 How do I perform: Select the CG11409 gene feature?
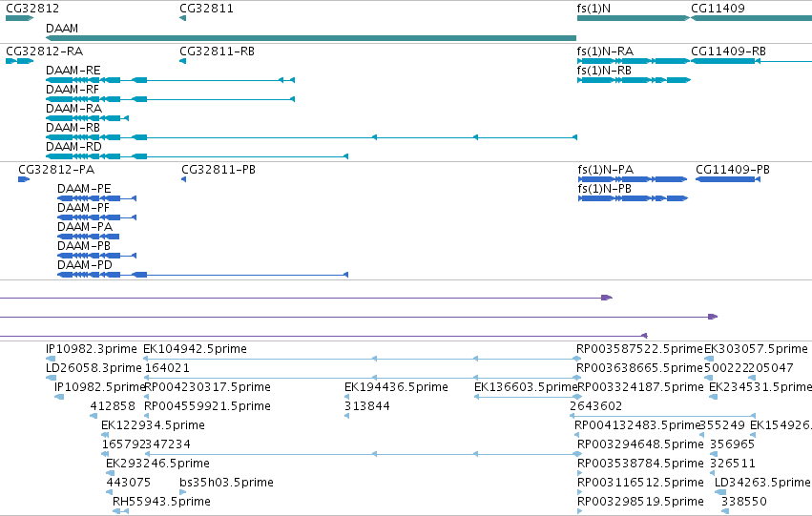coord(752,18)
